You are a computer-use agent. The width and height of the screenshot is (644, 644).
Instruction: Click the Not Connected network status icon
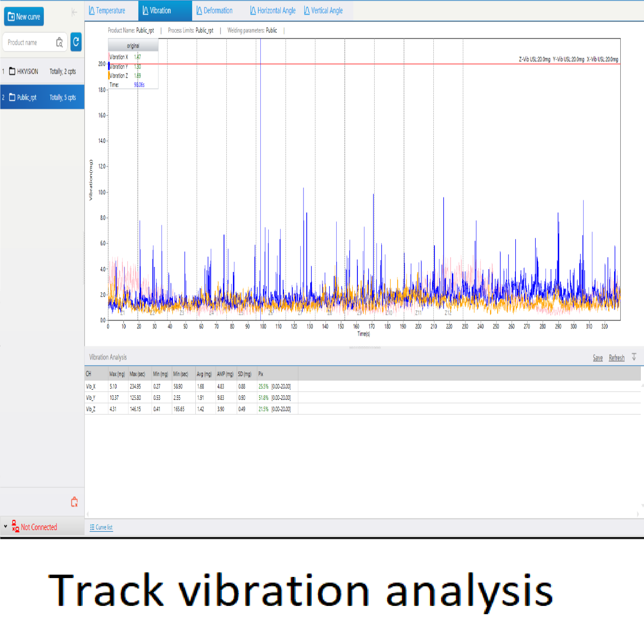click(15, 527)
